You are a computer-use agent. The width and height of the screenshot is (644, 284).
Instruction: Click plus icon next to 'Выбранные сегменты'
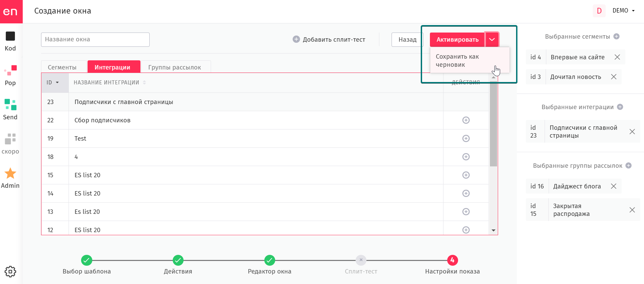pos(617,37)
